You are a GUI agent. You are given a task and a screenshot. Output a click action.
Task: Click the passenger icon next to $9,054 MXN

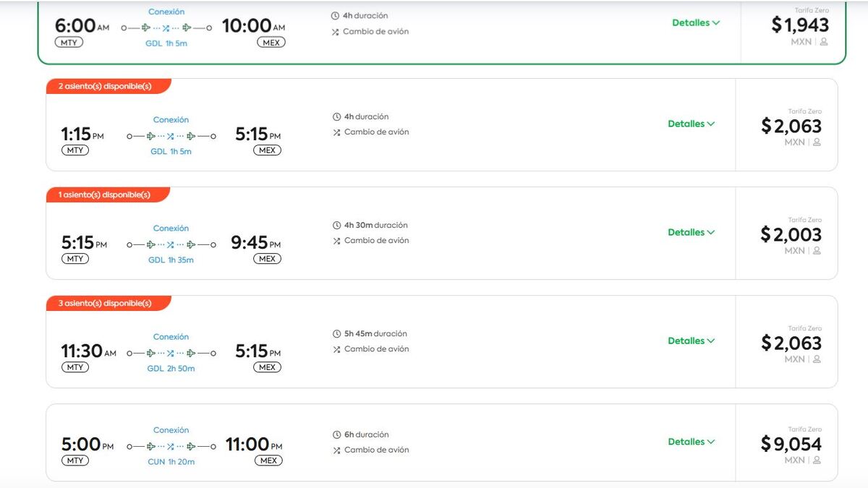(x=817, y=460)
